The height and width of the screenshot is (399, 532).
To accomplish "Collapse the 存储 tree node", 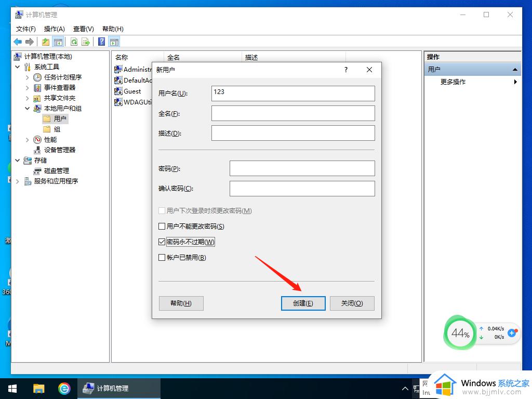I will point(18,161).
